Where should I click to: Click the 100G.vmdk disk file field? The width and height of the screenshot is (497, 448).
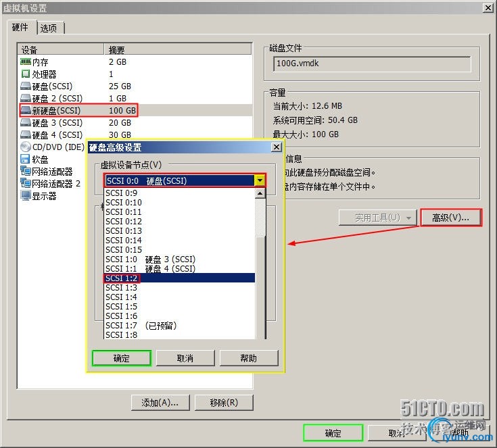point(372,64)
